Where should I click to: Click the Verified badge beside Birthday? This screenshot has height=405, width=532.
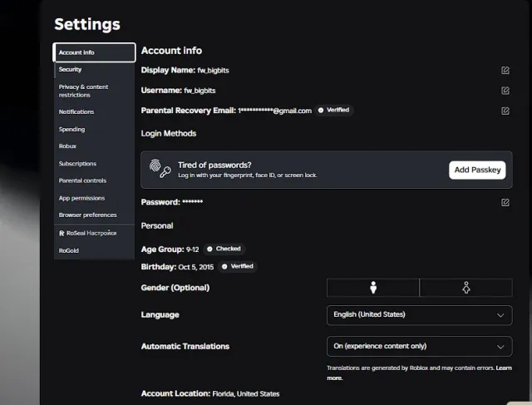point(238,266)
